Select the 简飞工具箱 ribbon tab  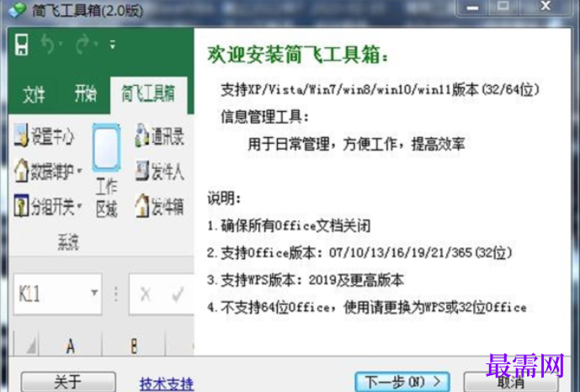pos(148,94)
